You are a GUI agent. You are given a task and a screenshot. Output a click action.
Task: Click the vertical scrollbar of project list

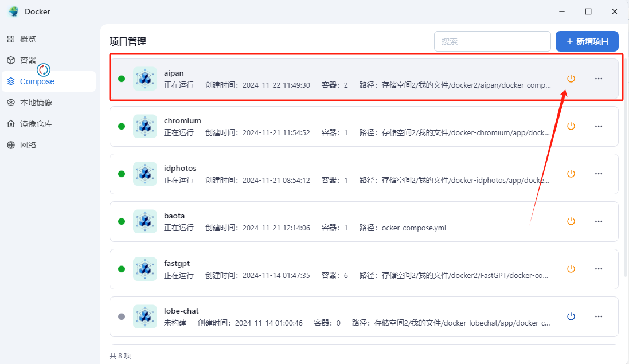(x=626, y=172)
